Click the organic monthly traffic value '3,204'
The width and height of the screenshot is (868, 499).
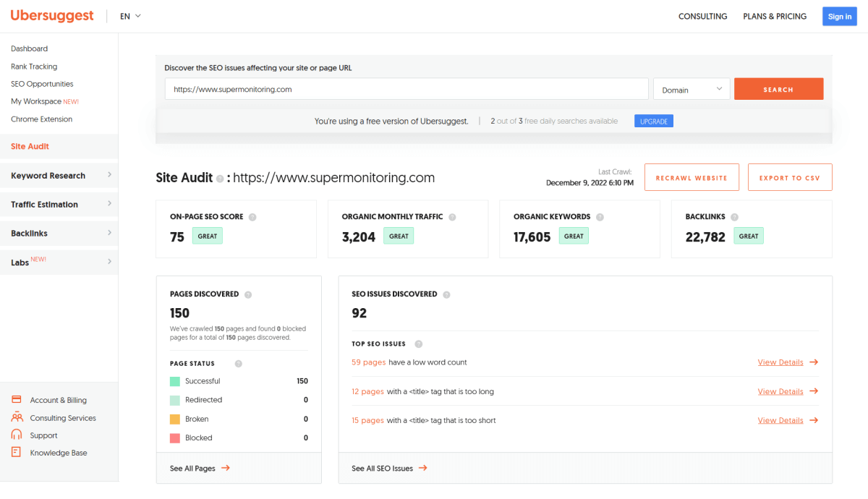pos(359,236)
